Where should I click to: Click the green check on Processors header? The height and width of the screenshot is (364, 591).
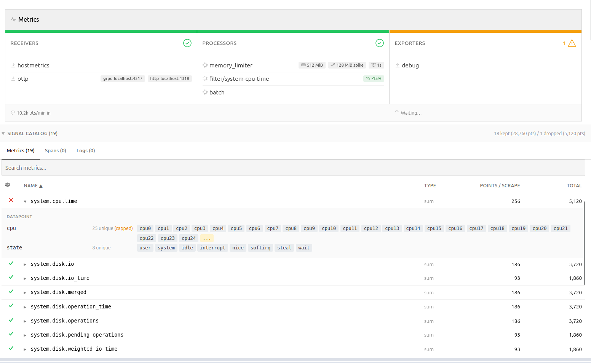(x=380, y=43)
